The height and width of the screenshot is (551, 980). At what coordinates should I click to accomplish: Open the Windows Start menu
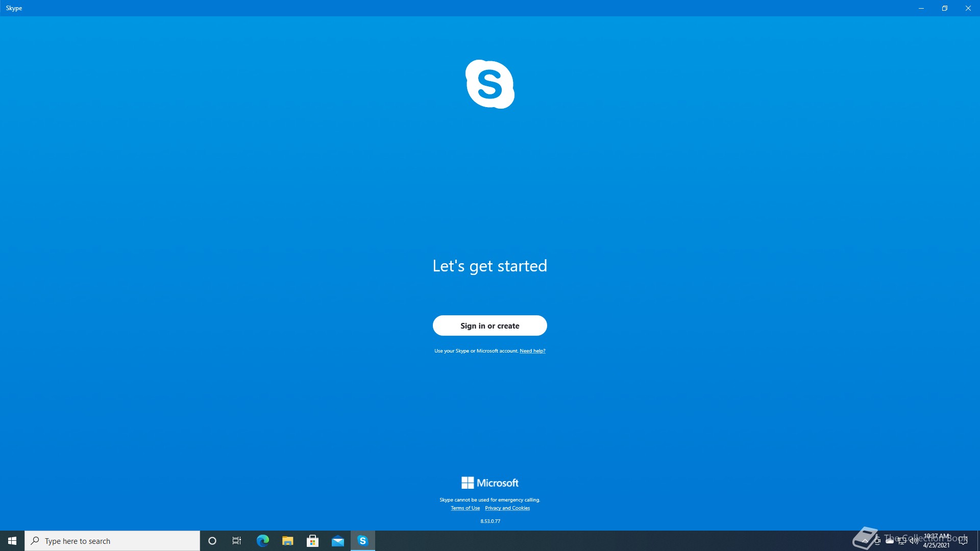tap(12, 541)
